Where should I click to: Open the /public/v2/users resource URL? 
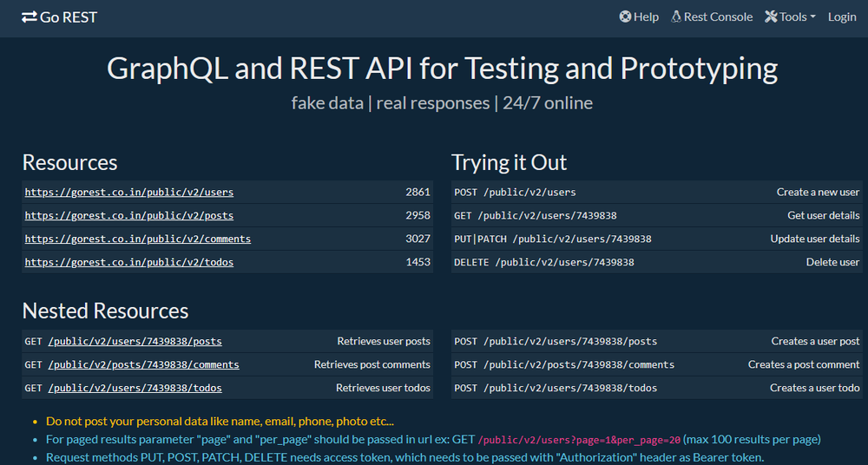(129, 193)
